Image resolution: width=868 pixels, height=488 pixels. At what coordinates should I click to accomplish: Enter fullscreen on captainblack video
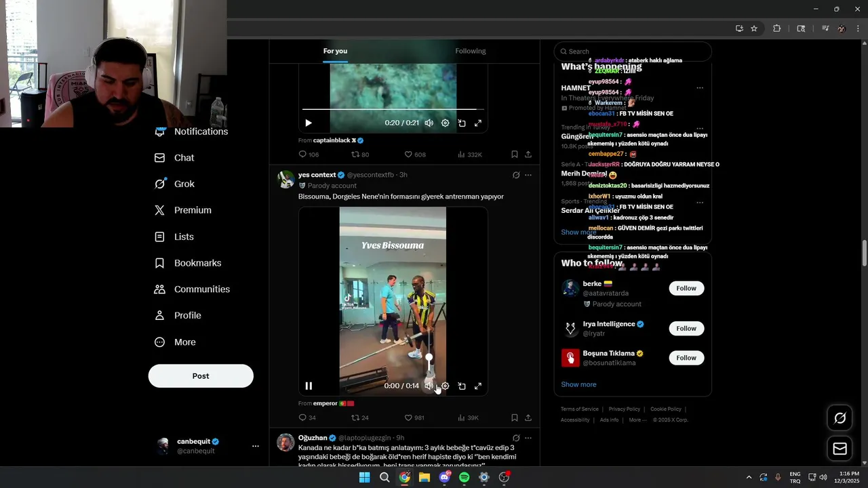point(478,123)
